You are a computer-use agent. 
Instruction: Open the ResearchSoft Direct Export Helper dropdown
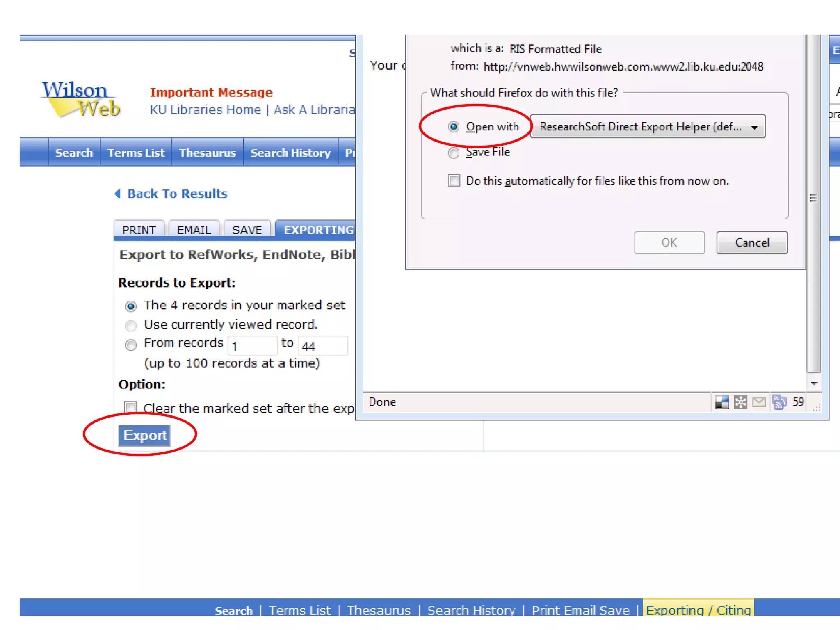pyautogui.click(x=648, y=127)
